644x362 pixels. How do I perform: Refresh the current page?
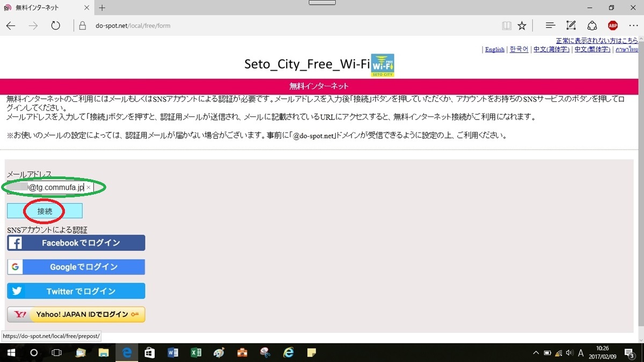click(55, 25)
